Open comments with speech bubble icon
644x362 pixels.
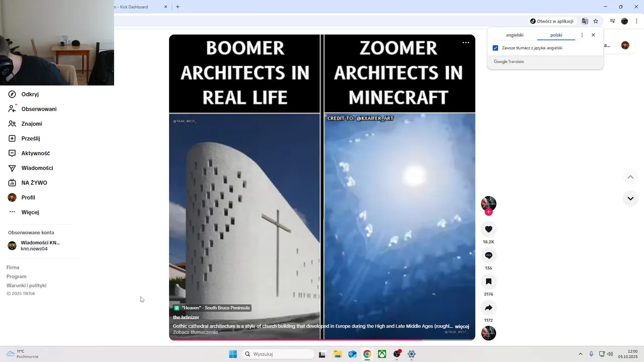click(x=489, y=255)
